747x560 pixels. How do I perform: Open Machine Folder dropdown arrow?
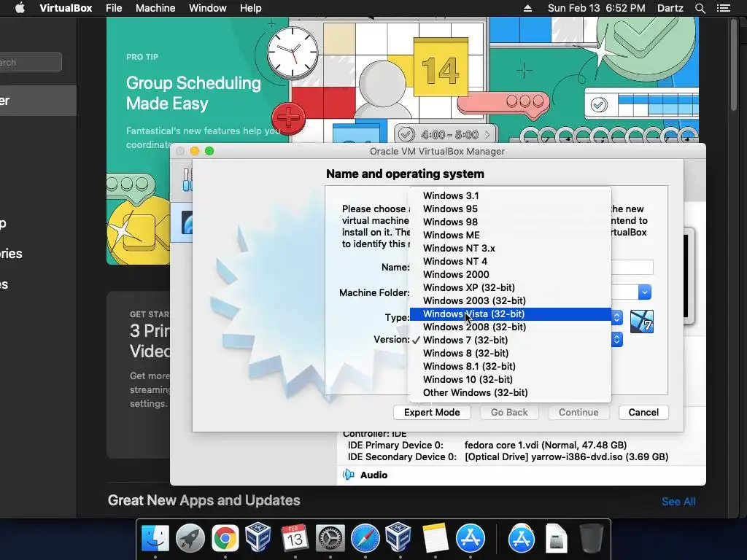pyautogui.click(x=645, y=292)
